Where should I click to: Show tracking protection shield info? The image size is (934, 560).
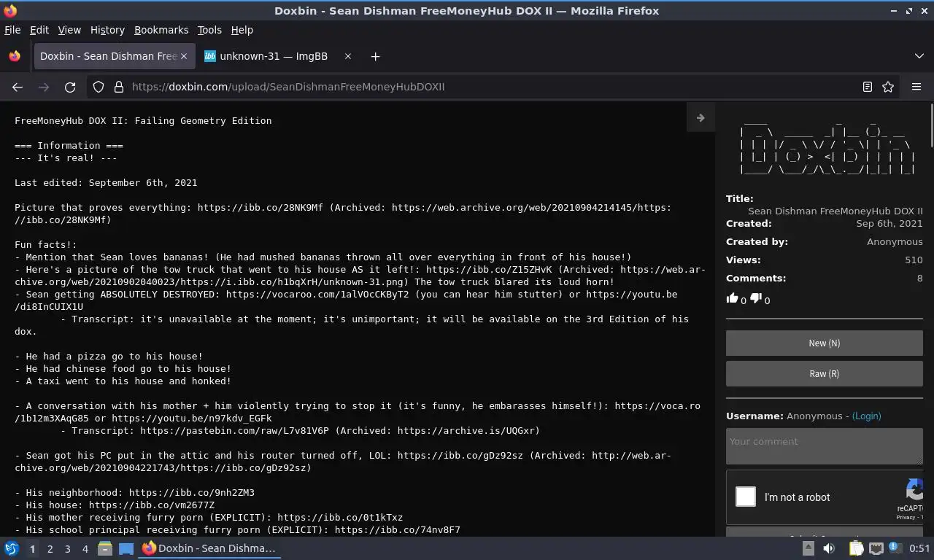coord(99,87)
